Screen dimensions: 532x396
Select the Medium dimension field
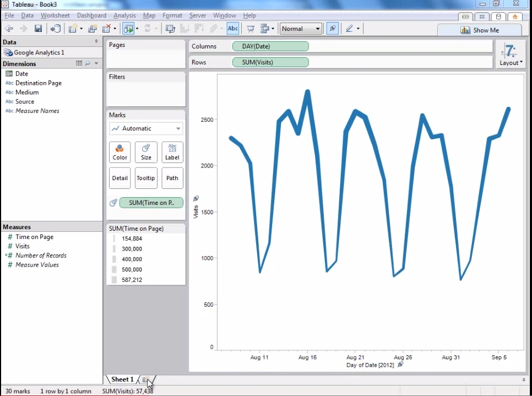(27, 93)
